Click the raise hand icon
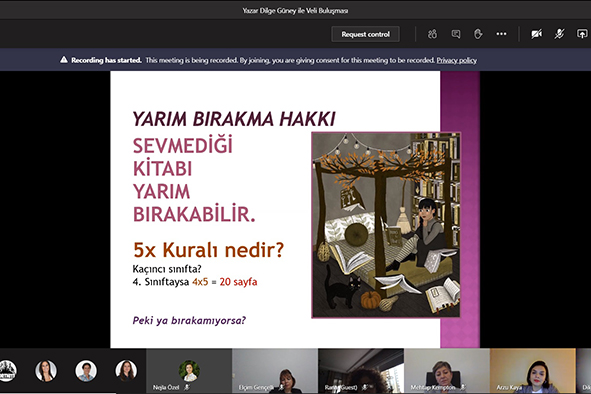 (x=478, y=34)
